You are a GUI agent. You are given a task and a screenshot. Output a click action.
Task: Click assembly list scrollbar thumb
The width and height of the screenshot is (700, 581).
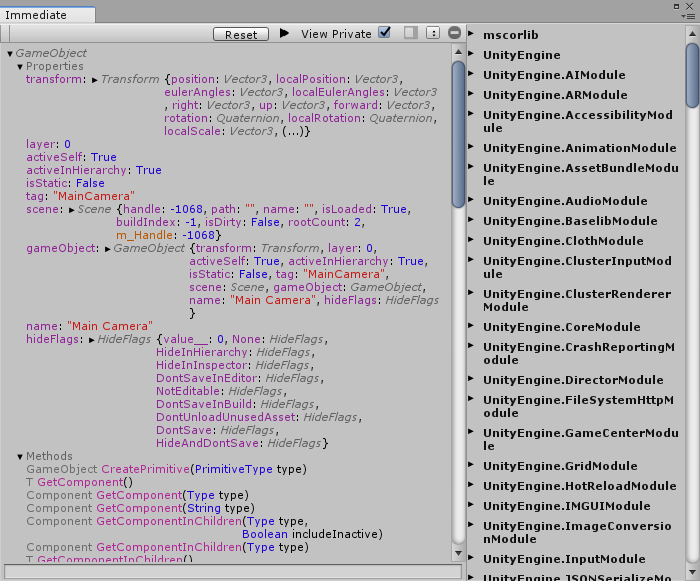point(692,75)
